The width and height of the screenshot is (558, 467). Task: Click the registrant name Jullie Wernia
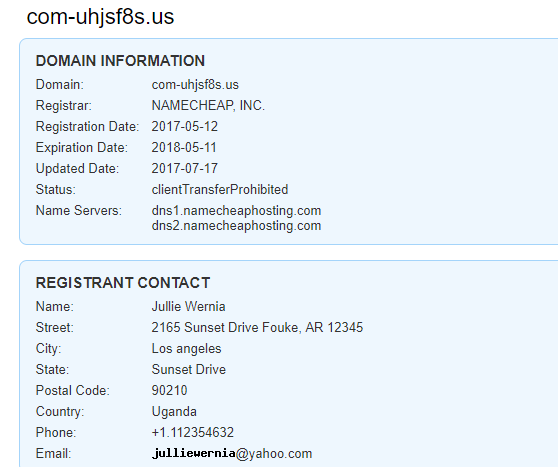click(x=188, y=306)
